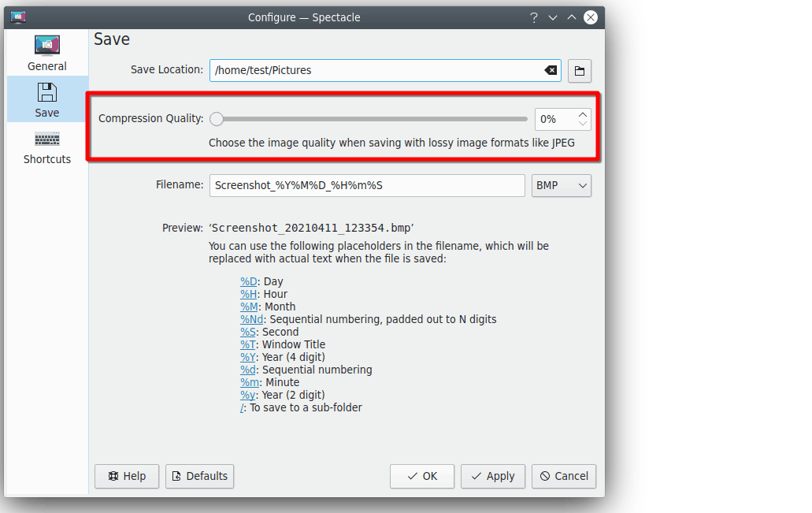Viewport: 812px width, 513px height.
Task: Insert the %D Day placeholder
Action: [249, 281]
